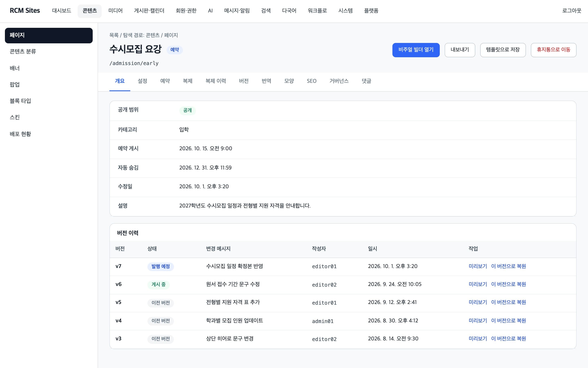
Task: Restore v7 via 이 버전으로 복원
Action: 509,266
